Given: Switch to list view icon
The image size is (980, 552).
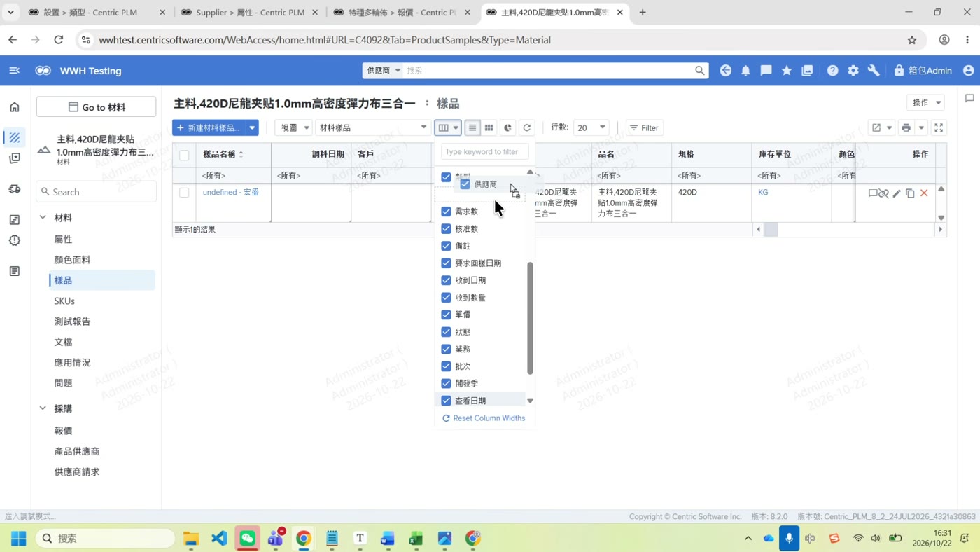Looking at the screenshot, I should click(x=472, y=128).
